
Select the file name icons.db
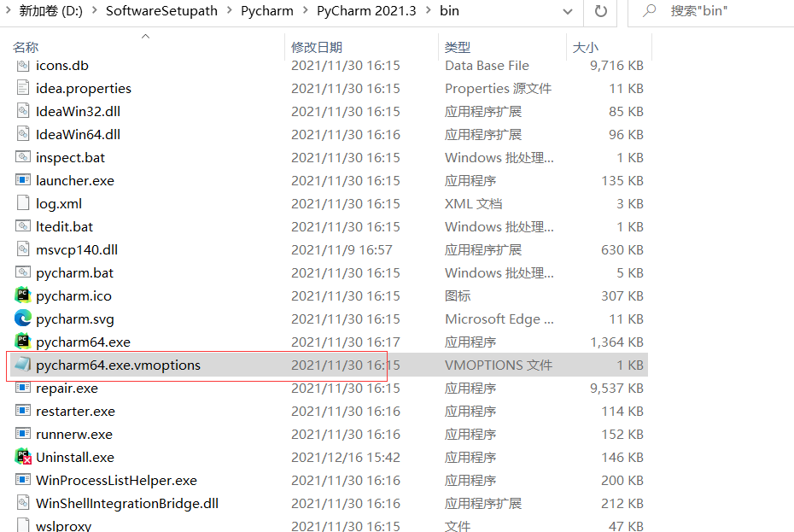tap(62, 66)
